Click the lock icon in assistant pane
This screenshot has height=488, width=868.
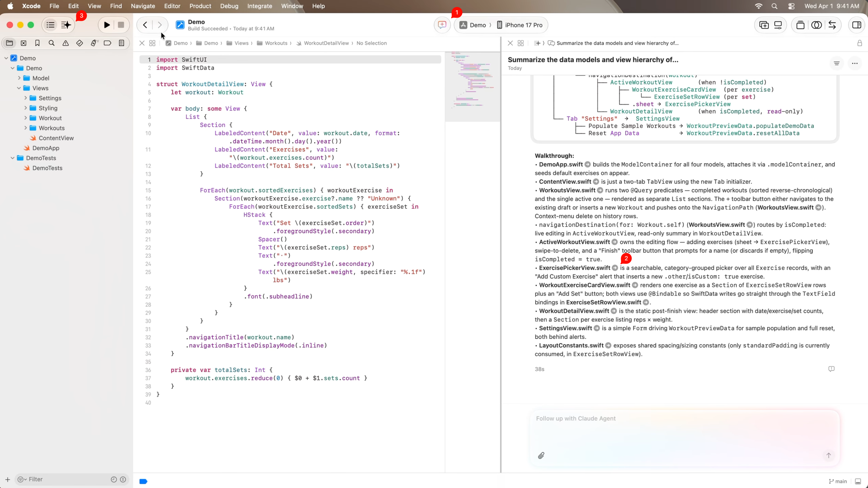860,43
